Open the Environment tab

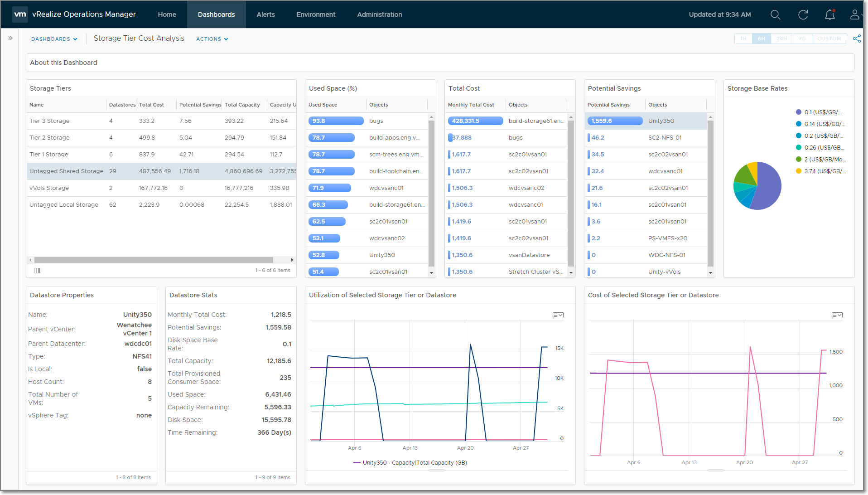[x=316, y=15]
